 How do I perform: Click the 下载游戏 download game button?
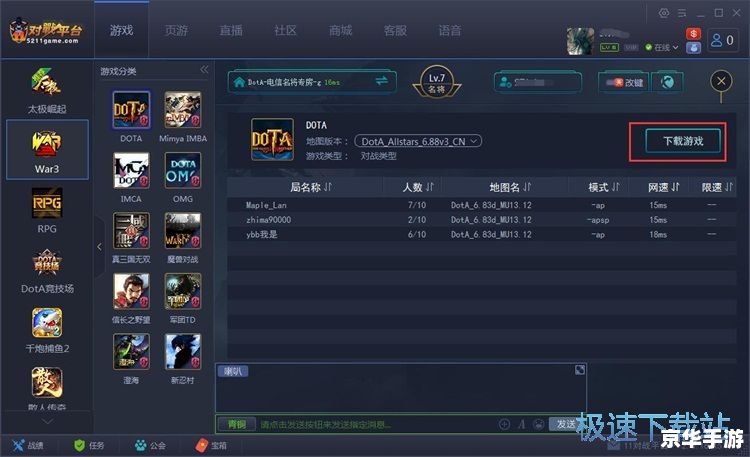[x=683, y=141]
